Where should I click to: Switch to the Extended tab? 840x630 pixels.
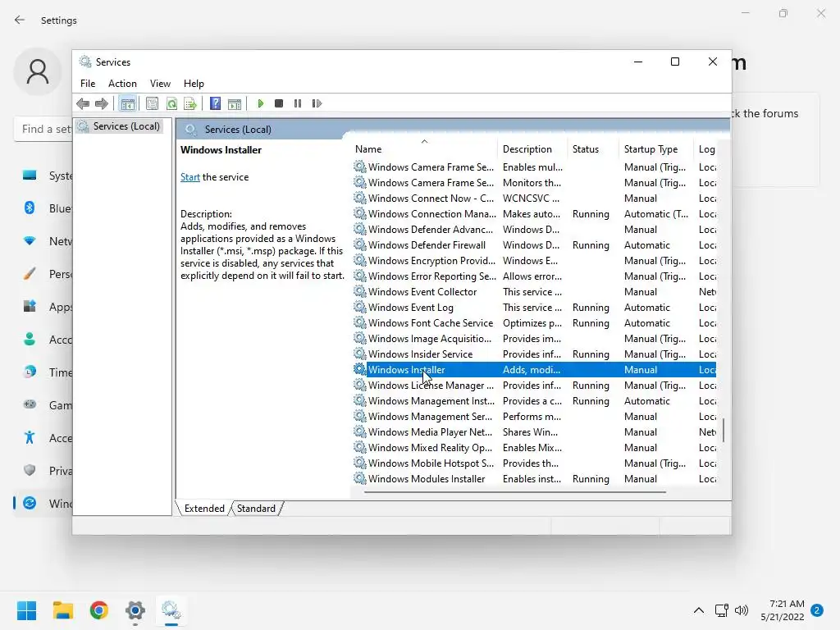pyautogui.click(x=204, y=509)
